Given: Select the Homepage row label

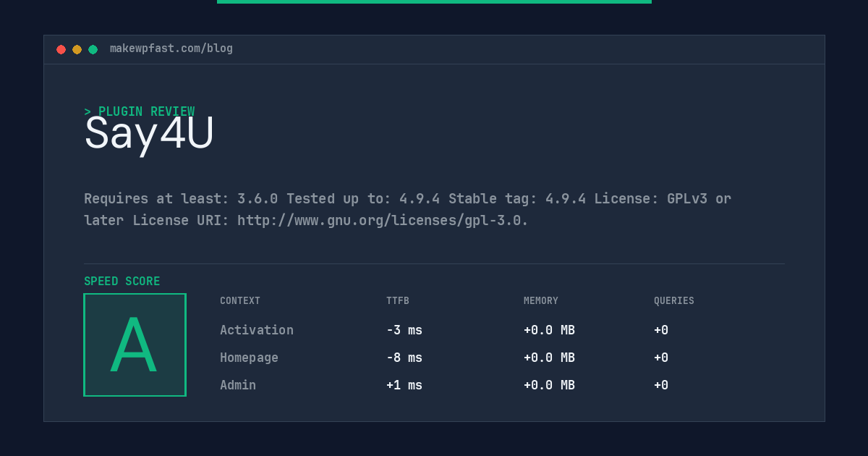Looking at the screenshot, I should (x=249, y=358).
